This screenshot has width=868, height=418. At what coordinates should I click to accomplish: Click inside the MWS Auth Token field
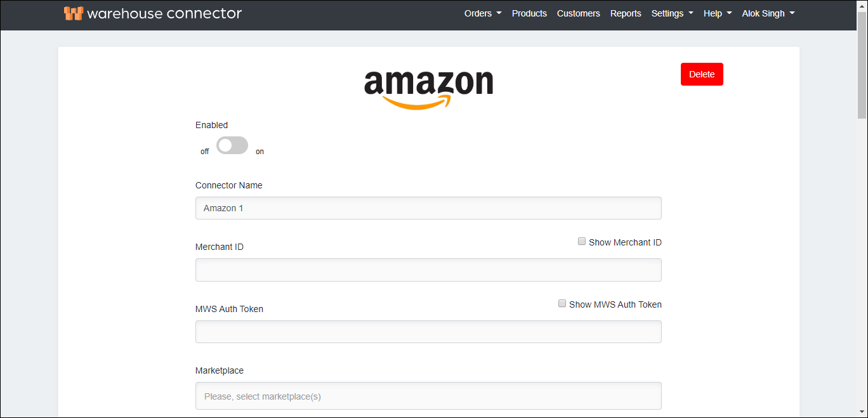pos(428,331)
